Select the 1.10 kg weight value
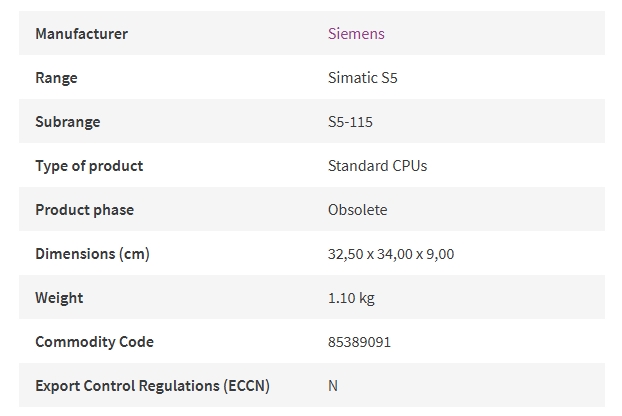Screen dimensions: 622x416 [351, 298]
